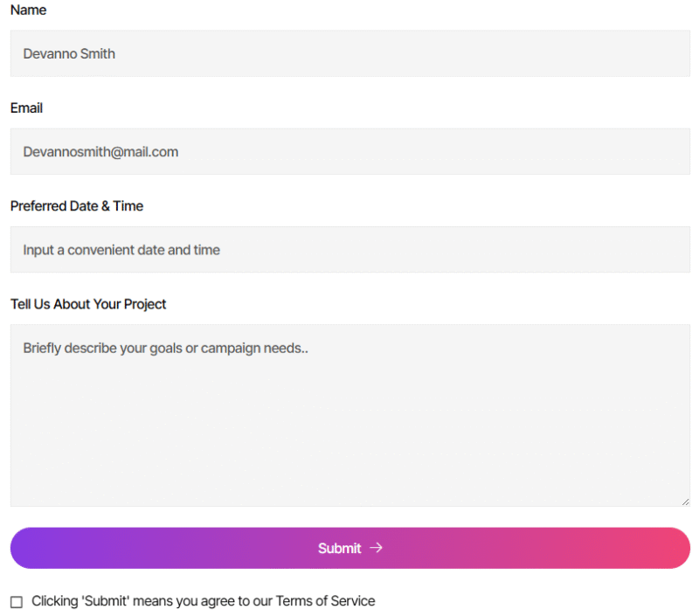This screenshot has width=699, height=616.
Task: Click on the 'Devannosmith@mail.com' email text
Action: point(100,152)
